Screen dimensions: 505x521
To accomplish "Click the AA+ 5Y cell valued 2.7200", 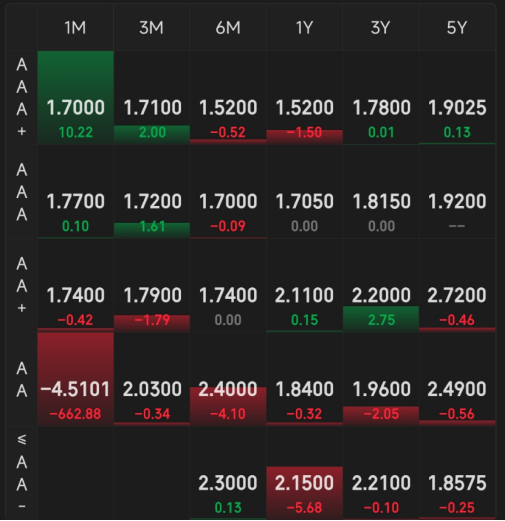I will click(457, 285).
